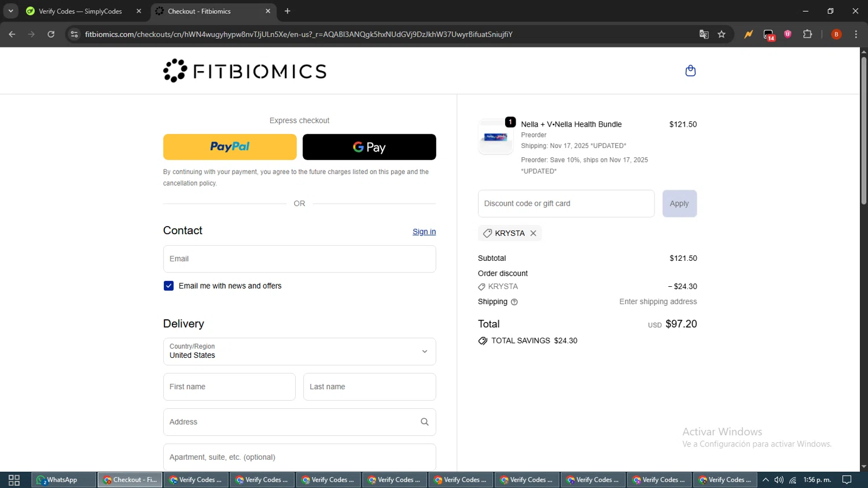Switch to Verify Codes SimplyCodes tab
The width and height of the screenshot is (868, 488).
pos(81,11)
